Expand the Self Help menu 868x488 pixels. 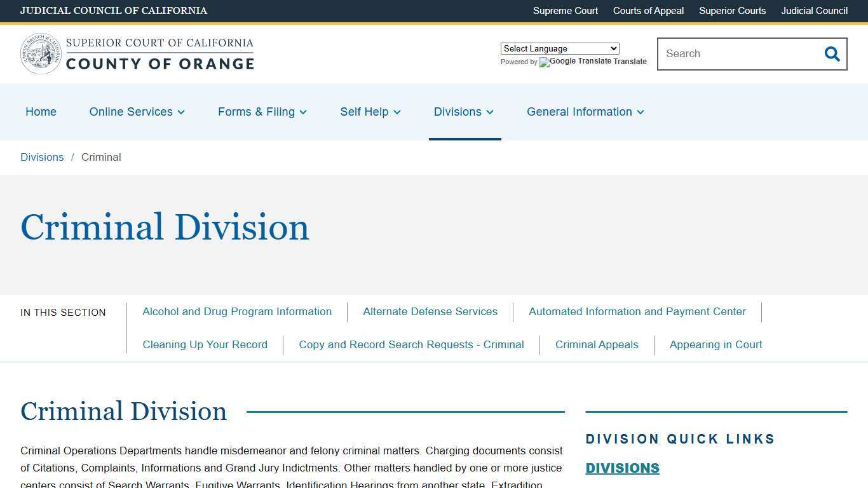[370, 112]
